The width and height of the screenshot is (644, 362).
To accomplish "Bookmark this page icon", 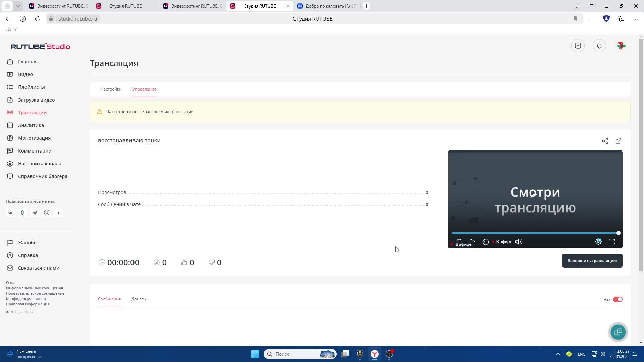I will click(575, 19).
